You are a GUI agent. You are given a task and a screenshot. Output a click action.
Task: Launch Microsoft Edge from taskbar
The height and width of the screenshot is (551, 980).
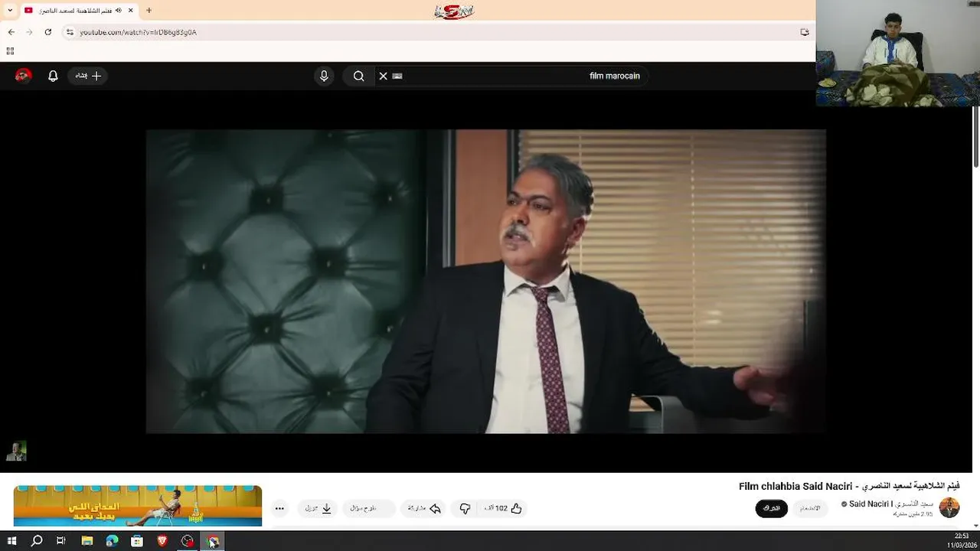pyautogui.click(x=112, y=541)
